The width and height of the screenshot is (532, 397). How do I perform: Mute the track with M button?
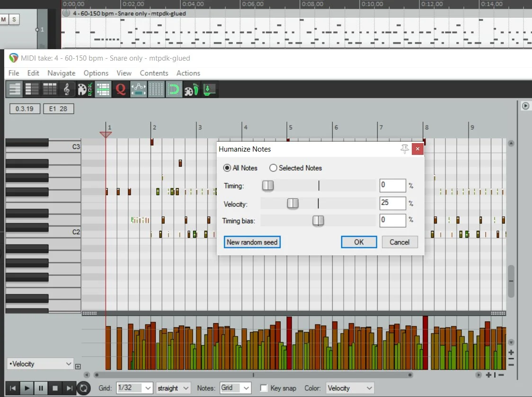coord(4,19)
